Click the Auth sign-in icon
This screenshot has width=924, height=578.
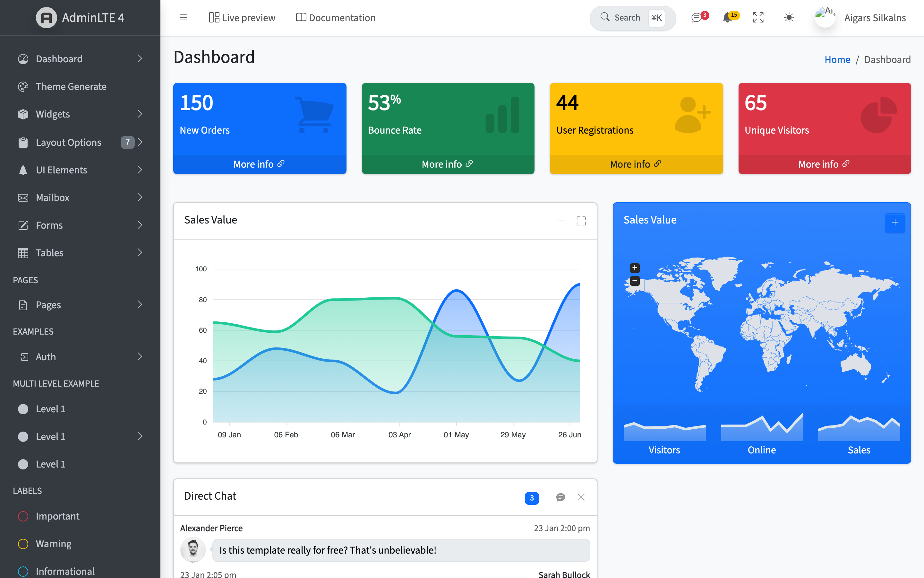(x=23, y=357)
